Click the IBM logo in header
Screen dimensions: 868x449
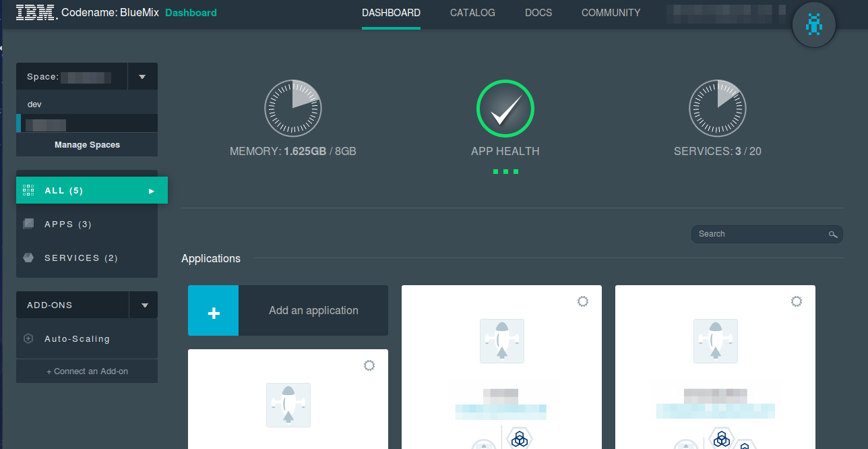coord(36,13)
